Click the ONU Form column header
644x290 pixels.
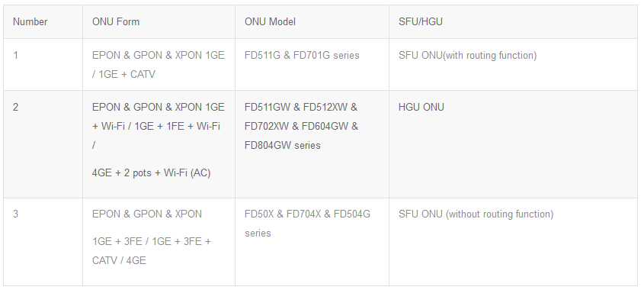coord(159,22)
